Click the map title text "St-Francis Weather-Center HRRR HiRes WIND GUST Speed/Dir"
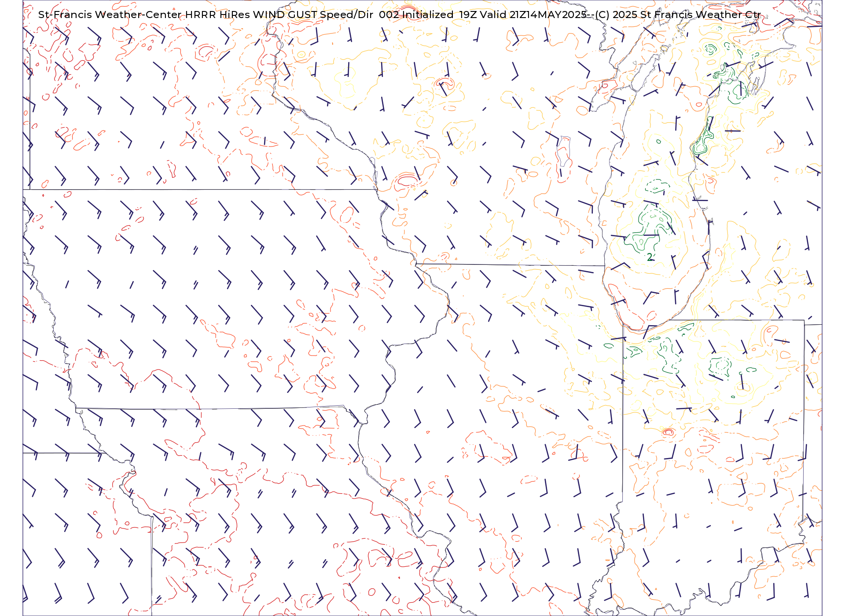 [206, 15]
